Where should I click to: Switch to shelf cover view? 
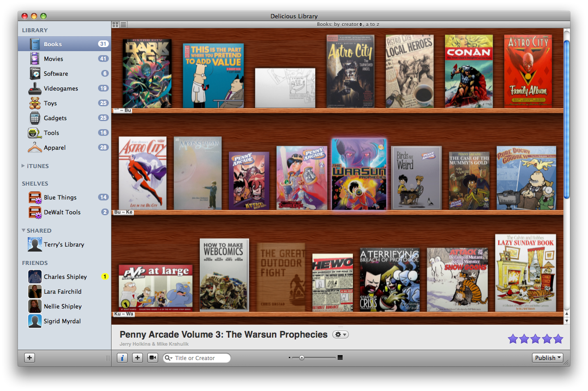click(x=116, y=24)
